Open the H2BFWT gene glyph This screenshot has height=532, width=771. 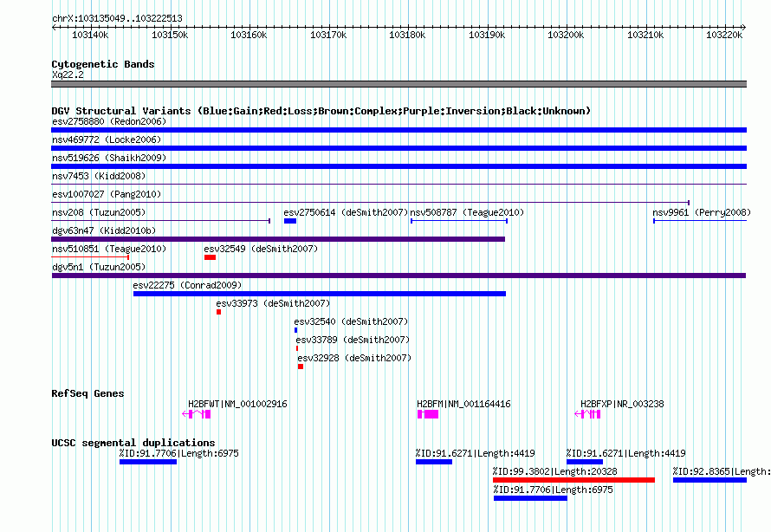click(x=196, y=414)
